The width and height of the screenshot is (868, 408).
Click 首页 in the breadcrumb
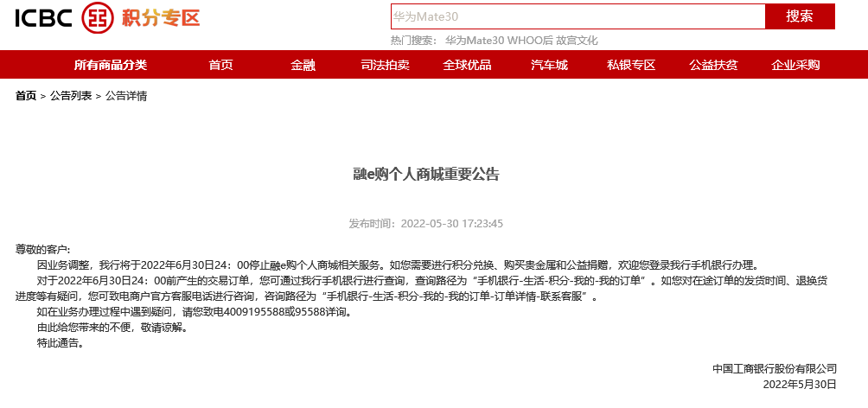pos(25,96)
